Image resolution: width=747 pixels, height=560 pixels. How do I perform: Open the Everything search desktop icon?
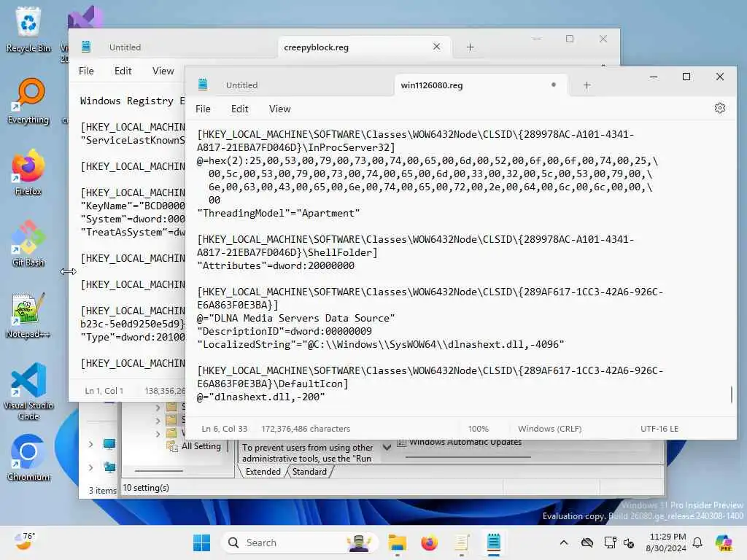click(x=28, y=101)
